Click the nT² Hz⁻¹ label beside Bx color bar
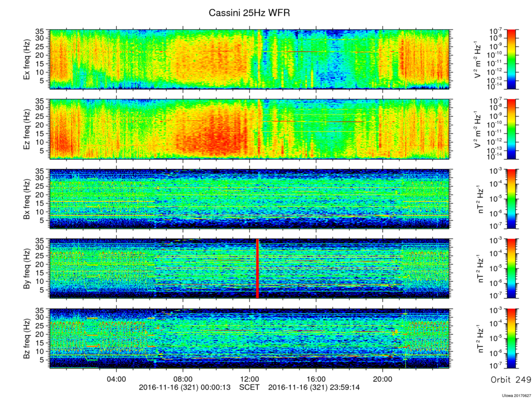 pyautogui.click(x=481, y=199)
